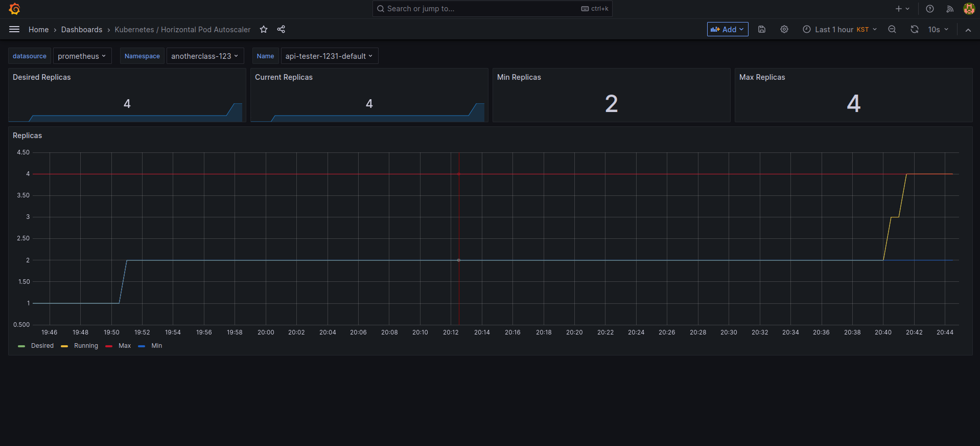Image resolution: width=980 pixels, height=446 pixels.
Task: Click the Max Replicas value 4
Action: [854, 104]
